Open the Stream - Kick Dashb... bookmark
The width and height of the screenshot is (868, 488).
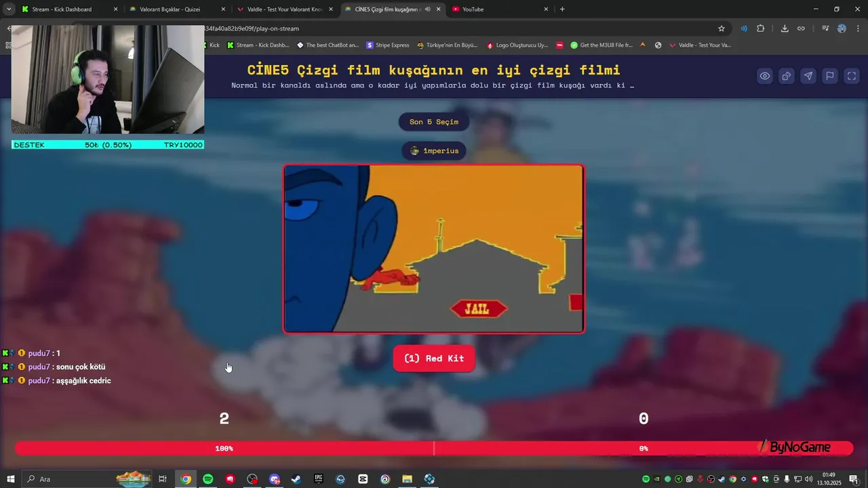tap(258, 45)
